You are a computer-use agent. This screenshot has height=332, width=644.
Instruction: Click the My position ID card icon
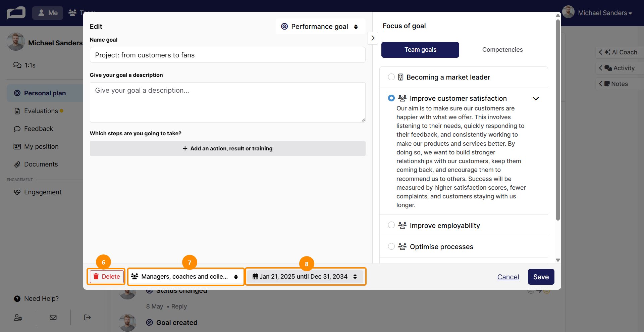[x=17, y=146]
